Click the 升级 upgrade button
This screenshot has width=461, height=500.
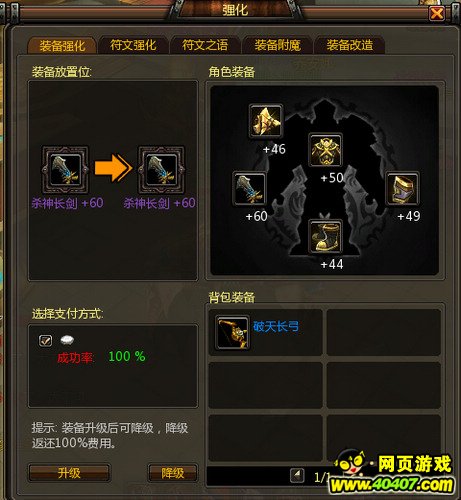click(69, 473)
